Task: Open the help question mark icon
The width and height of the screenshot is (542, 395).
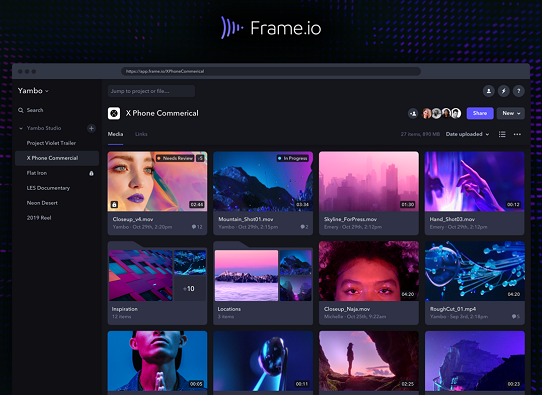Action: pyautogui.click(x=518, y=91)
